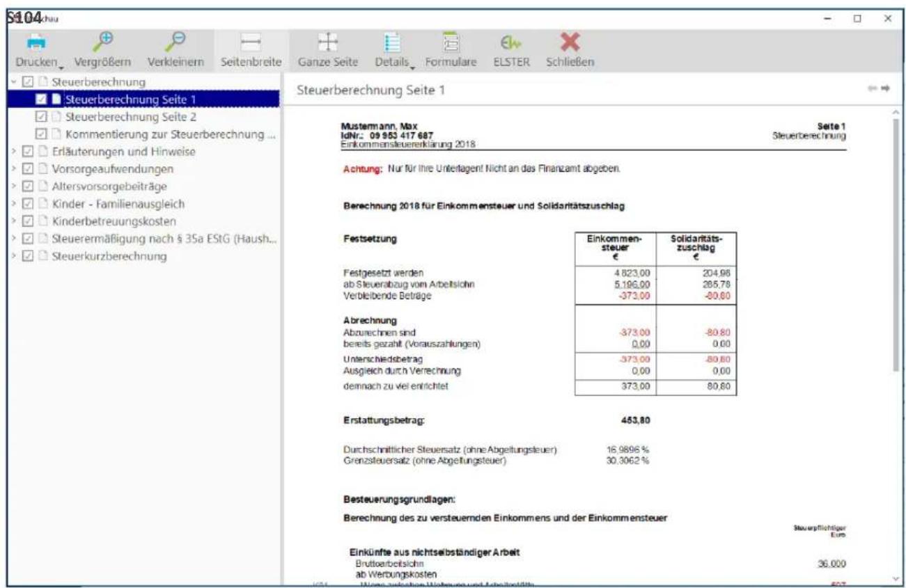Click the Festgesetzt value 4.823,00
906x588 pixels.
pyautogui.click(x=632, y=272)
